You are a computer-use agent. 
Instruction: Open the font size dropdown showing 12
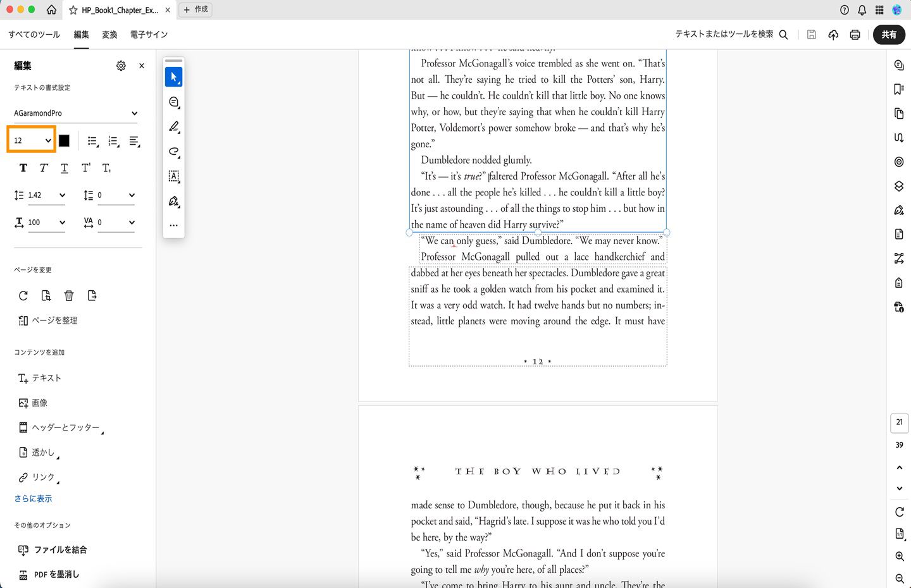pos(30,140)
